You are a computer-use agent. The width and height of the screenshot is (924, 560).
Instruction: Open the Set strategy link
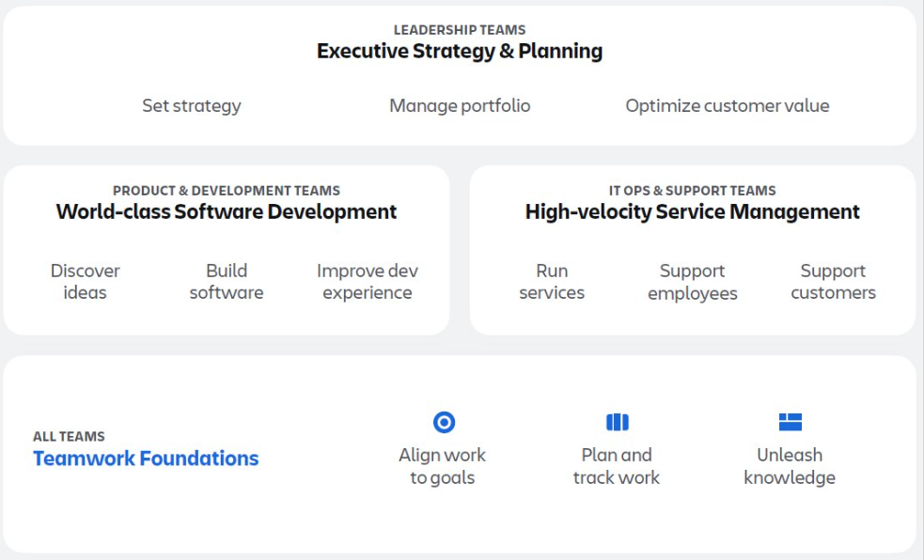[x=192, y=106]
